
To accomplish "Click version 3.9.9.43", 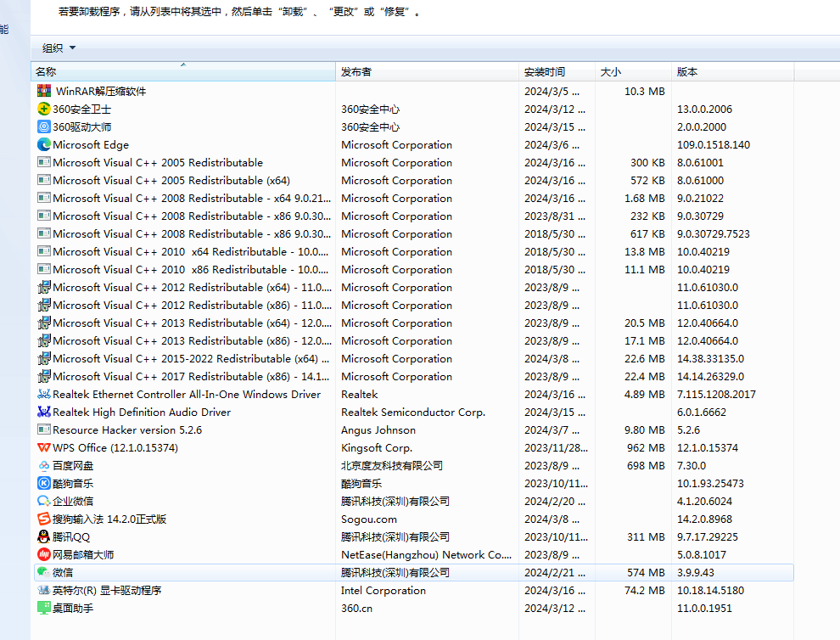I will [696, 572].
